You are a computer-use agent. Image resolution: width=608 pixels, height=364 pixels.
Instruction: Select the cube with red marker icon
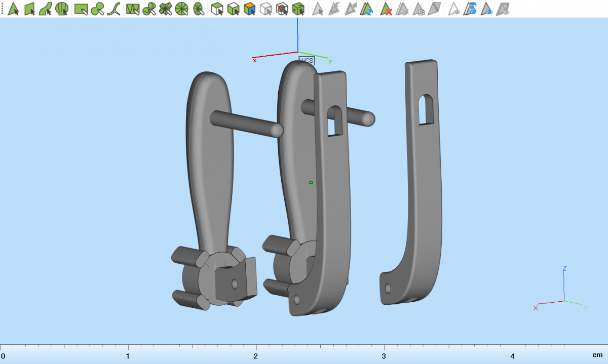click(x=282, y=9)
